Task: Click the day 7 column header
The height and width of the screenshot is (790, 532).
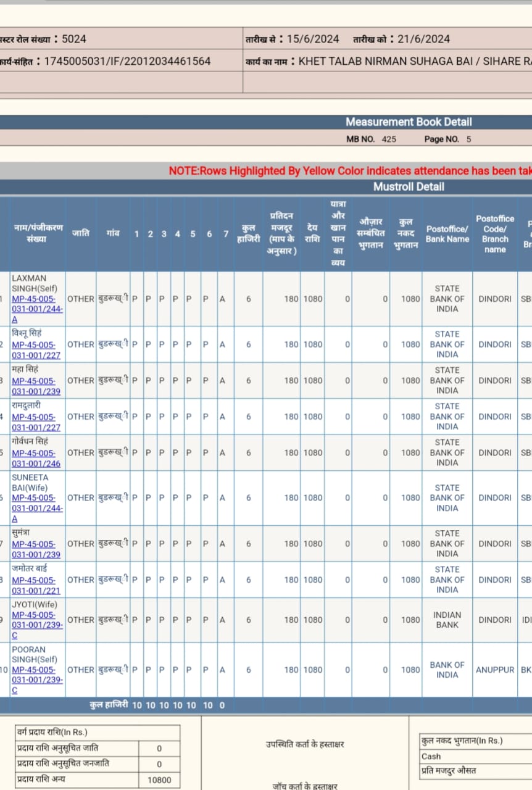Action: [x=226, y=234]
